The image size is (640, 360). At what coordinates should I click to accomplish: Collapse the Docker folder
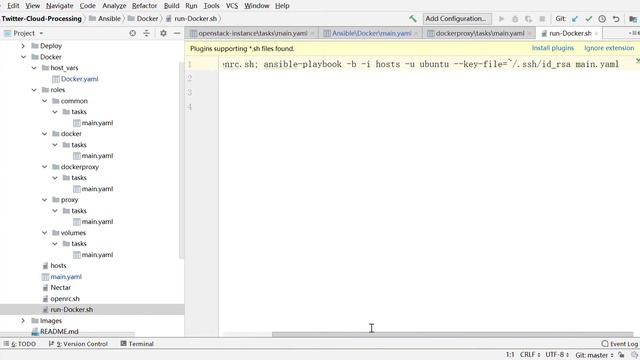[x=23, y=57]
